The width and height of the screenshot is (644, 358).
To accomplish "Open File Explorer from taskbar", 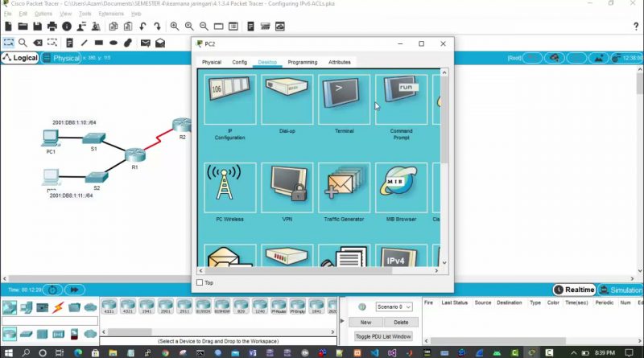I will (113, 352).
